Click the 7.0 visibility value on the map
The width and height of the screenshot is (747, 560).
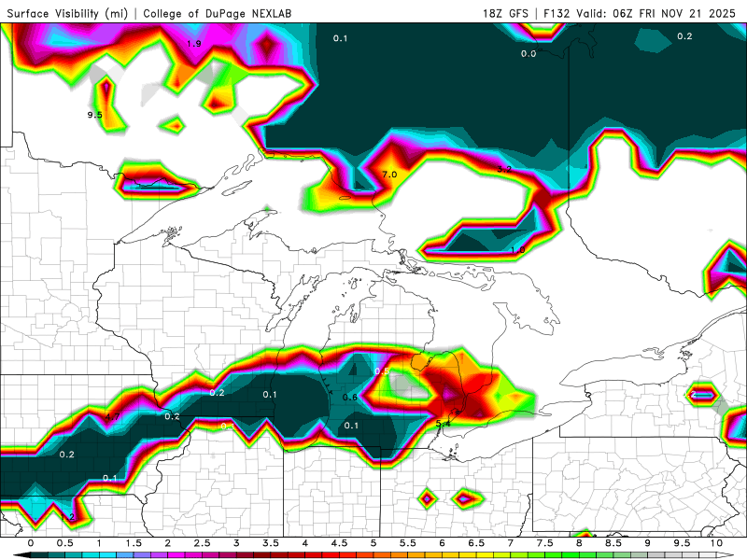pyautogui.click(x=389, y=175)
